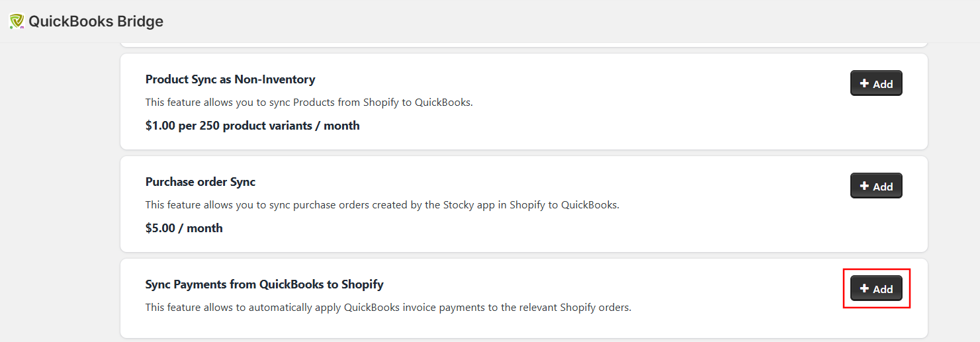The height and width of the screenshot is (342, 980).
Task: Click the Stocky app purchase orders description
Action: click(382, 205)
